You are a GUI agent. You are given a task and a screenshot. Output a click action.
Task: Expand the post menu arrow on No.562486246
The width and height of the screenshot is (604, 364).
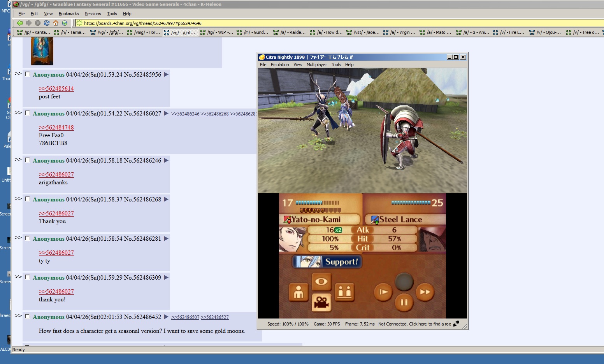[x=166, y=161]
